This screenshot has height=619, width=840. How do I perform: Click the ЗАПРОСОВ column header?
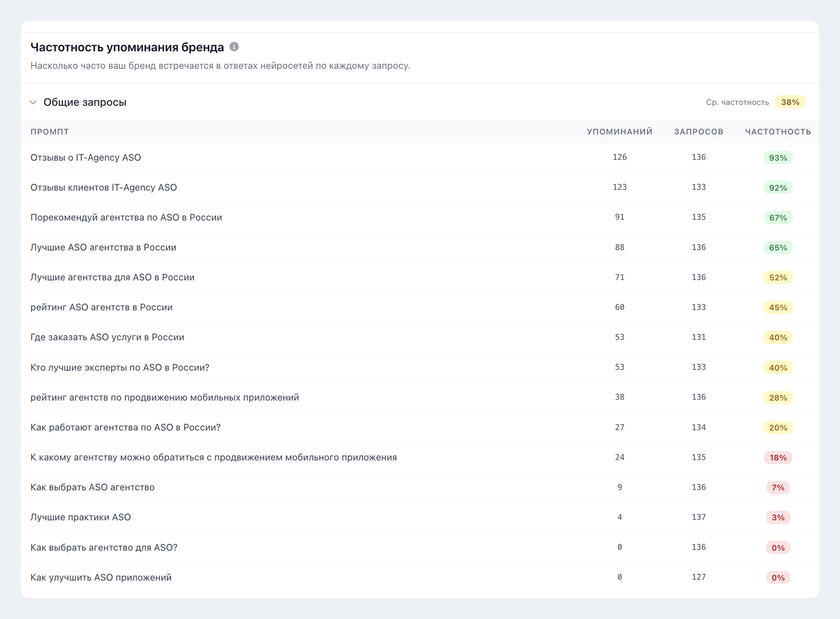699,132
